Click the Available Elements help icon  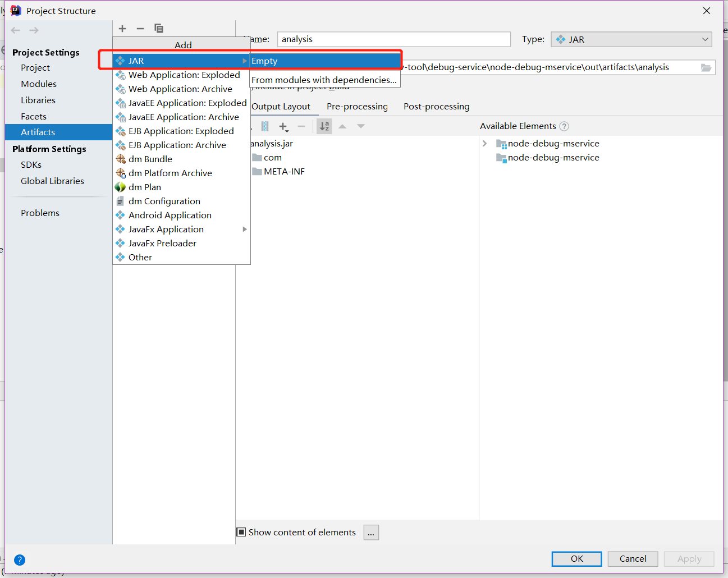[564, 126]
